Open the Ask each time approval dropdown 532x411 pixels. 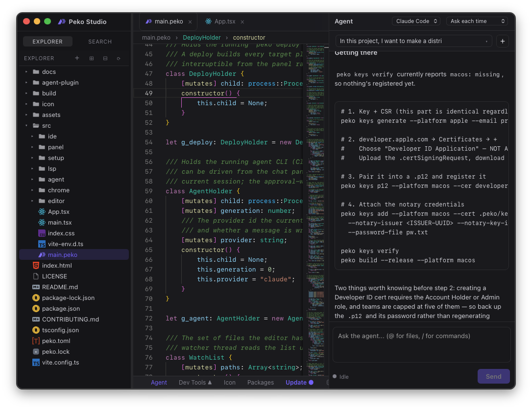[x=477, y=21]
